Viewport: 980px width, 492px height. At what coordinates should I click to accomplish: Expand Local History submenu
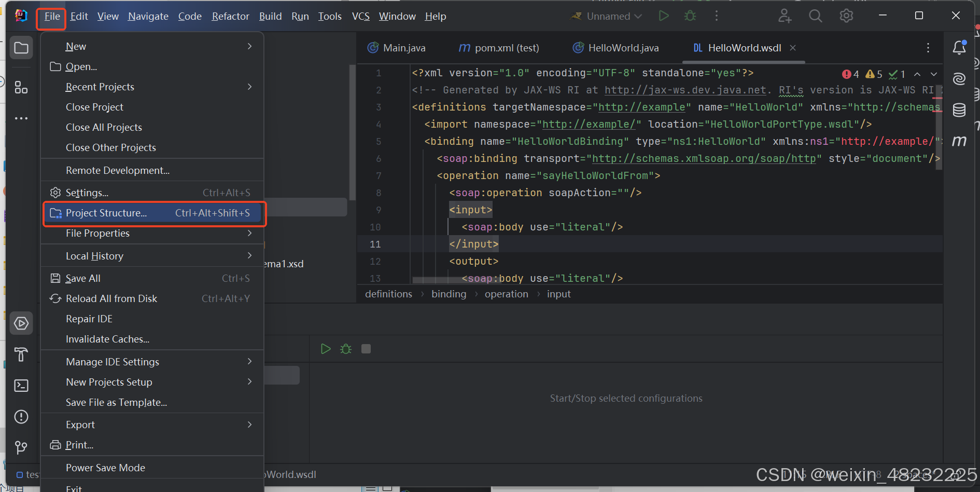pyautogui.click(x=152, y=256)
